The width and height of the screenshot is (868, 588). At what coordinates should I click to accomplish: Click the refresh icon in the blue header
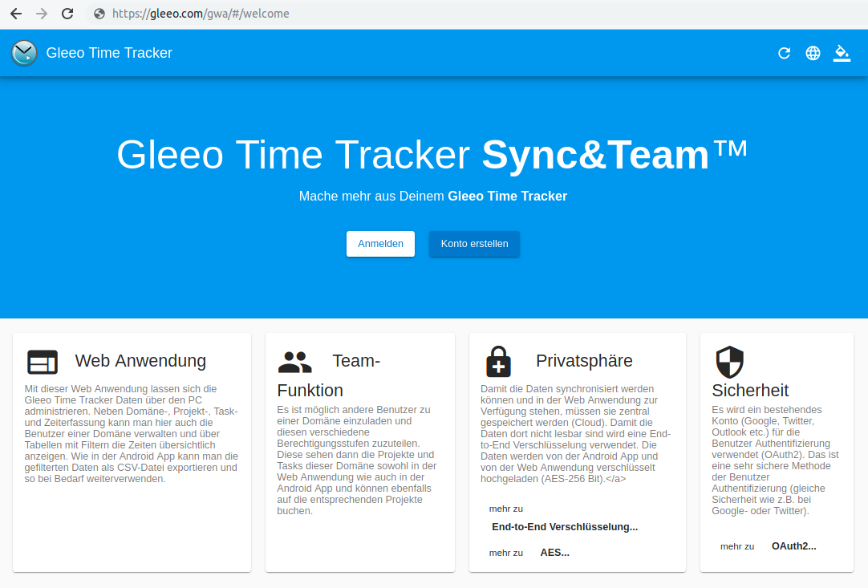(x=784, y=53)
